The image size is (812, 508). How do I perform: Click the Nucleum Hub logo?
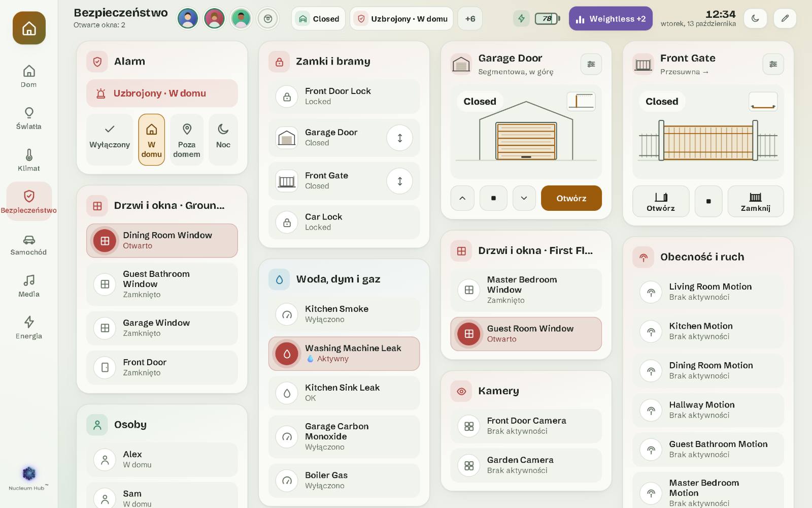coord(29,478)
